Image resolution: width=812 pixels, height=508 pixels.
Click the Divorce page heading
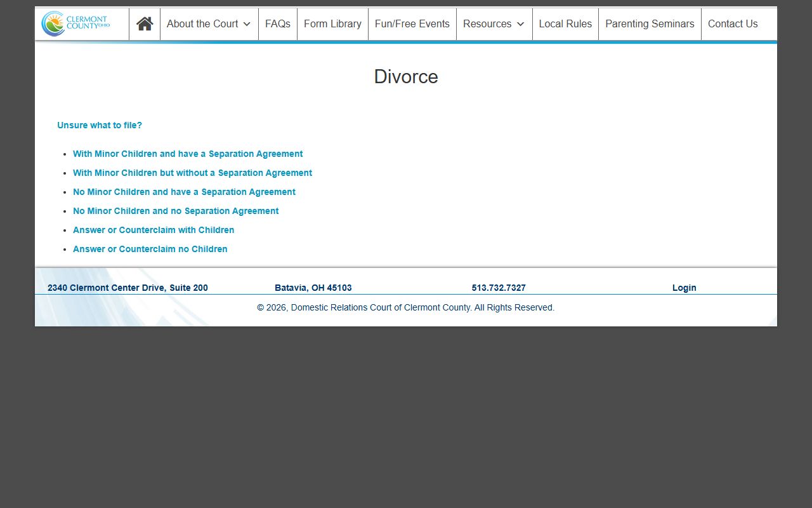[406, 77]
